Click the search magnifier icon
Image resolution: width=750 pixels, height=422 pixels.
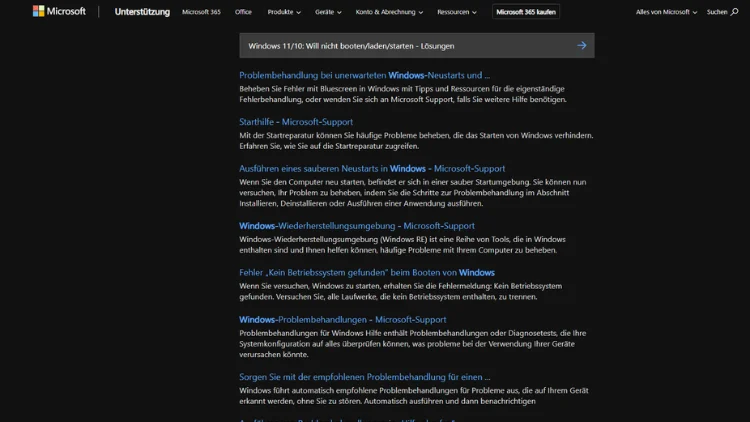[734, 12]
